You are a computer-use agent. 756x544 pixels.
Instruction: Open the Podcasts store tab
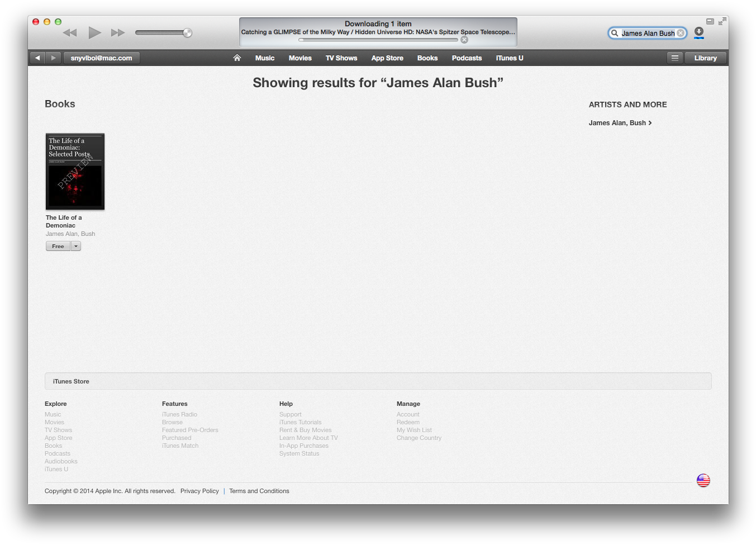coord(467,58)
